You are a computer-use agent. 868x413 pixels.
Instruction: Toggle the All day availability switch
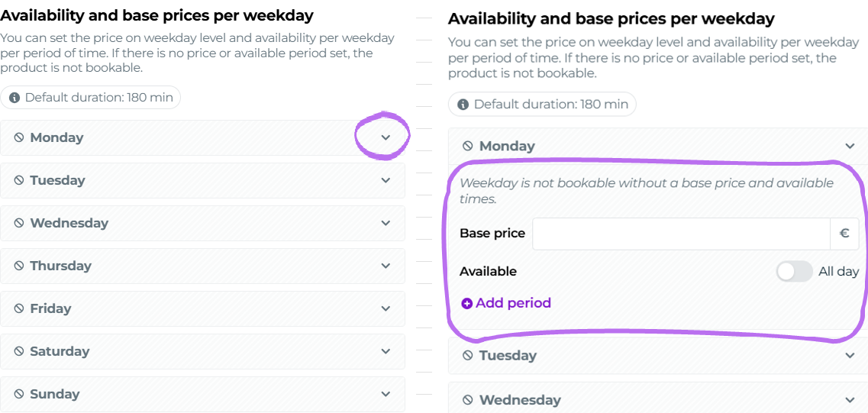pos(794,272)
